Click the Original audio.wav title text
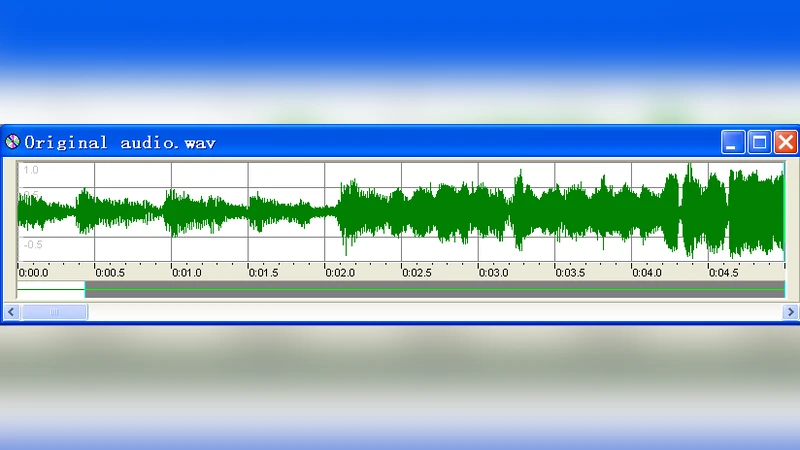The image size is (800, 450). pos(120,142)
